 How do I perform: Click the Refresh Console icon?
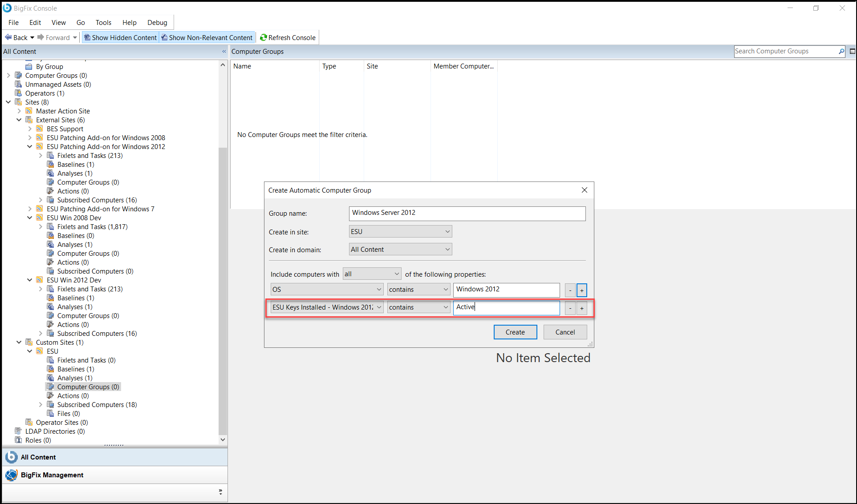pyautogui.click(x=263, y=38)
